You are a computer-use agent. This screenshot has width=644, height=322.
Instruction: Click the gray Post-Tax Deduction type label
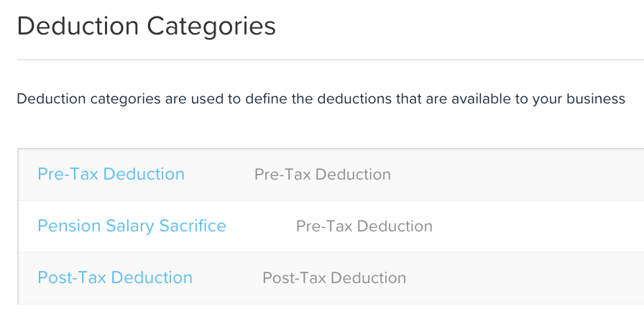pyautogui.click(x=334, y=278)
